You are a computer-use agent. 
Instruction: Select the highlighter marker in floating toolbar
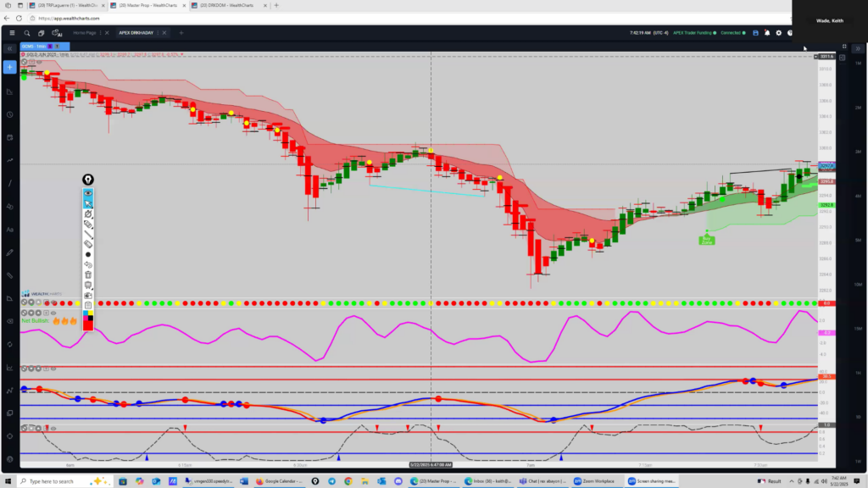[x=88, y=224]
